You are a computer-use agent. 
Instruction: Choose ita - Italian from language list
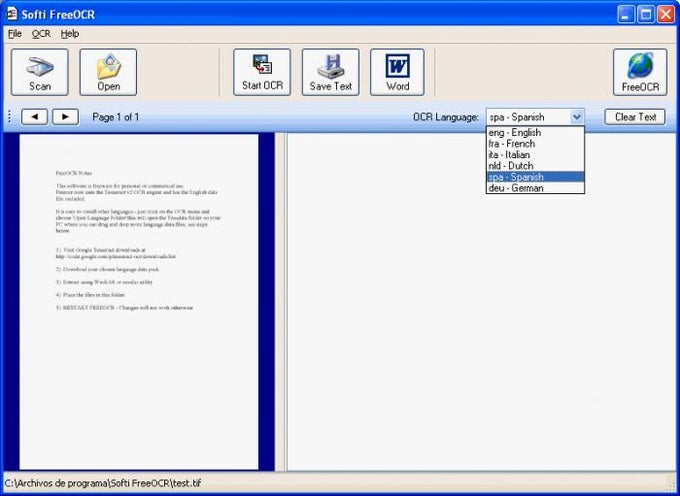click(535, 155)
